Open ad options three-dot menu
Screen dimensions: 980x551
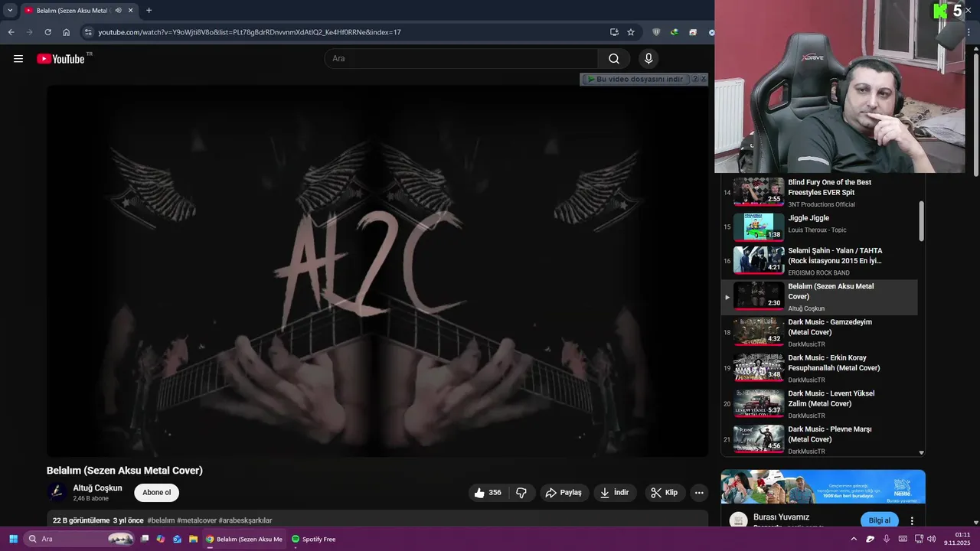point(912,520)
